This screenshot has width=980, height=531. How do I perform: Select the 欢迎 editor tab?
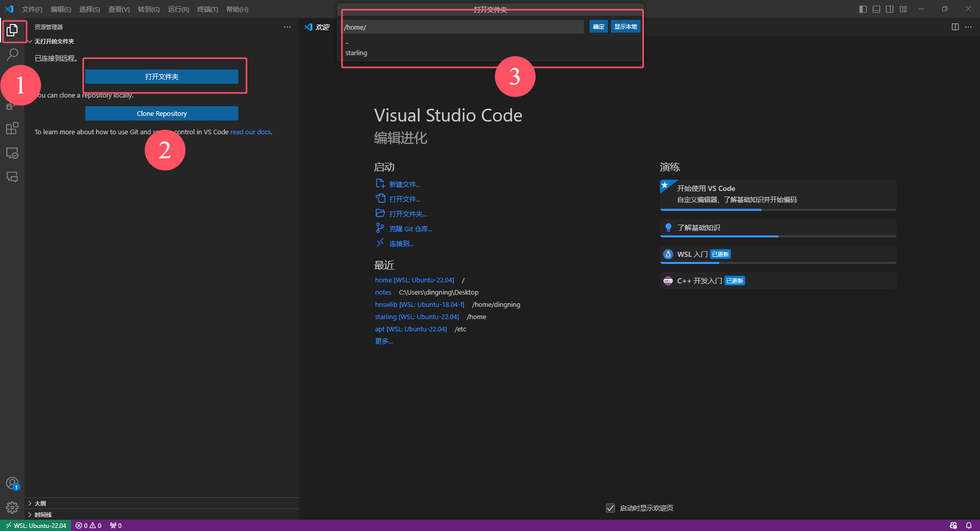coord(318,27)
